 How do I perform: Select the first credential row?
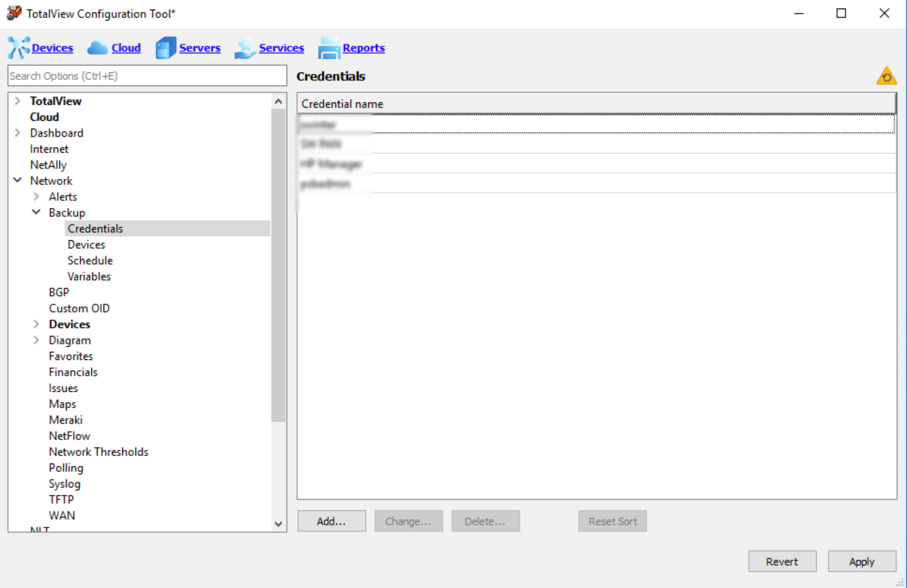[x=597, y=124]
